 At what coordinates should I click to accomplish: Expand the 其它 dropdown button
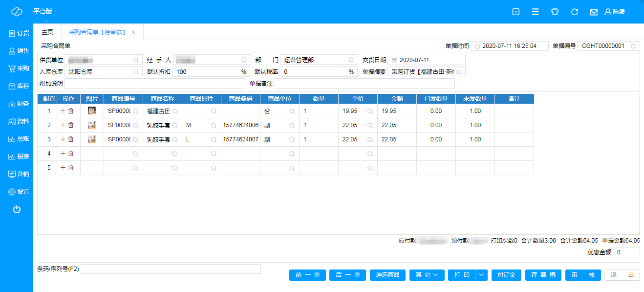427,275
